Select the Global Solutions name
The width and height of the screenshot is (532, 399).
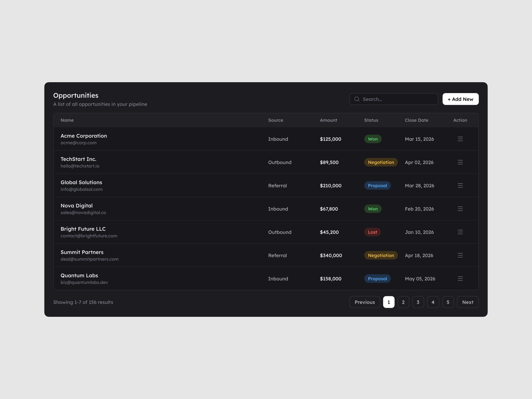tap(81, 182)
